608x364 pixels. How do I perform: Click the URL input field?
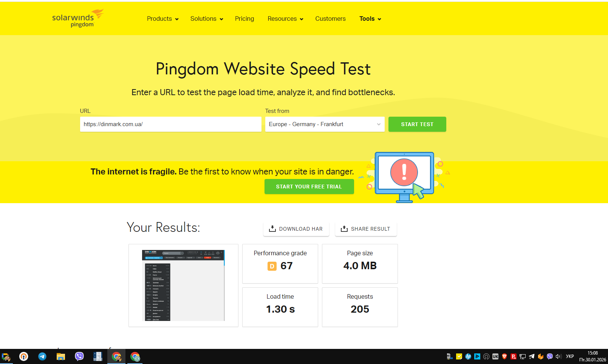(x=171, y=124)
